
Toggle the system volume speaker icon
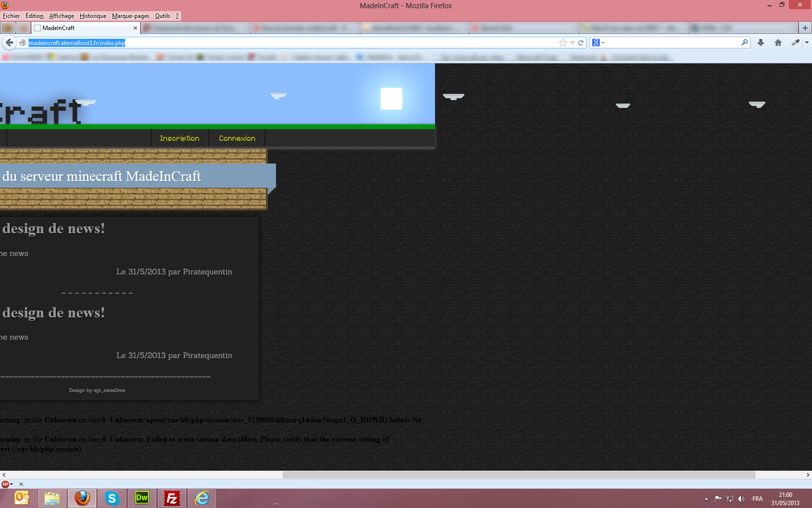pos(741,499)
